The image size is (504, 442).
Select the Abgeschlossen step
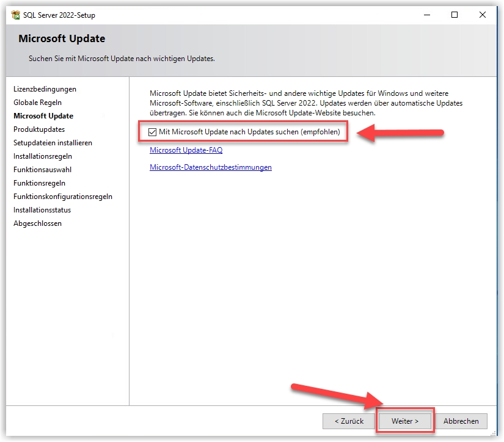pos(38,223)
